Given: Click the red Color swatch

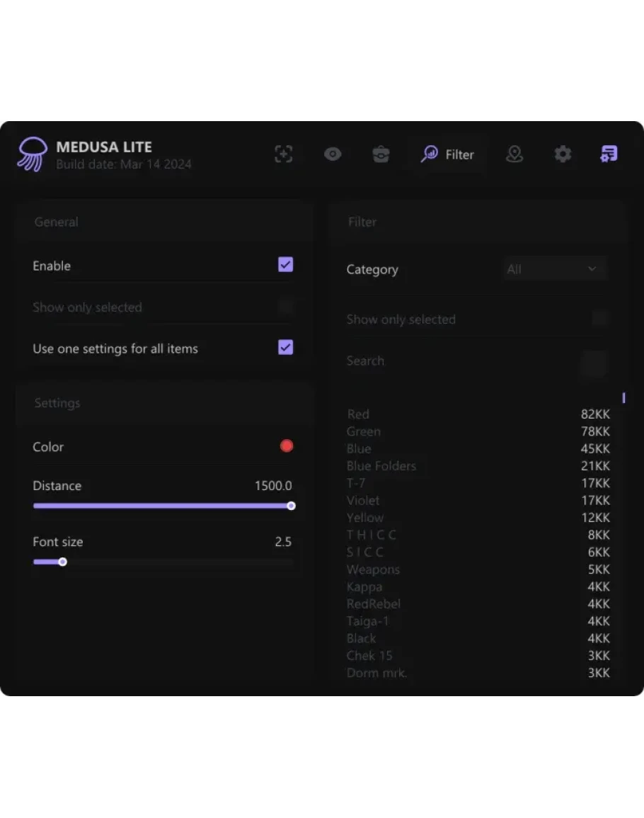Looking at the screenshot, I should point(287,446).
